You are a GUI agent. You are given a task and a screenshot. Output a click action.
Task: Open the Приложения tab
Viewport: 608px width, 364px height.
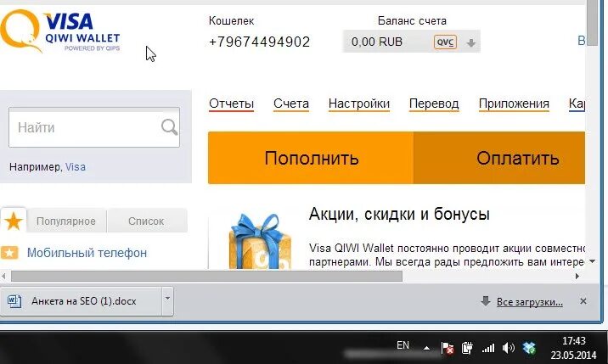514,104
